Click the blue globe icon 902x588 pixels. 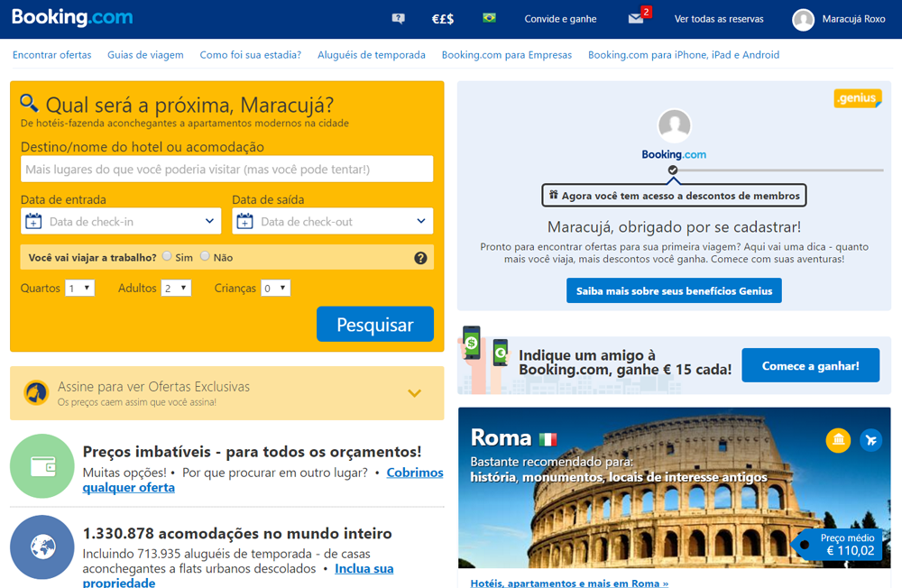[42, 547]
